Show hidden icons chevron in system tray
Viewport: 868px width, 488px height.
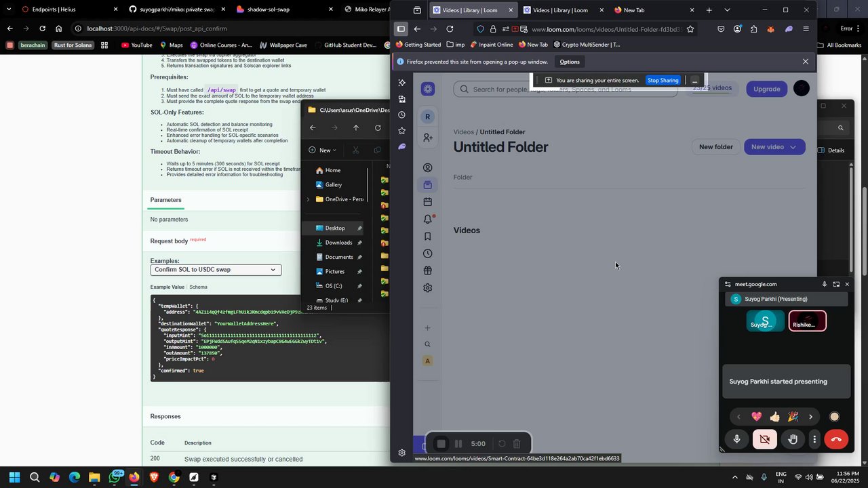(x=735, y=478)
